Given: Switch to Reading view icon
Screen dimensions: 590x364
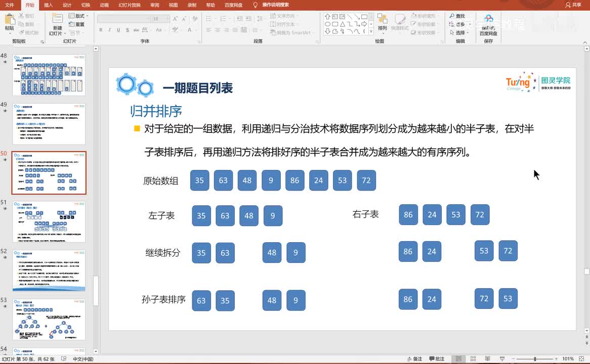Looking at the screenshot, I should click(x=487, y=359).
